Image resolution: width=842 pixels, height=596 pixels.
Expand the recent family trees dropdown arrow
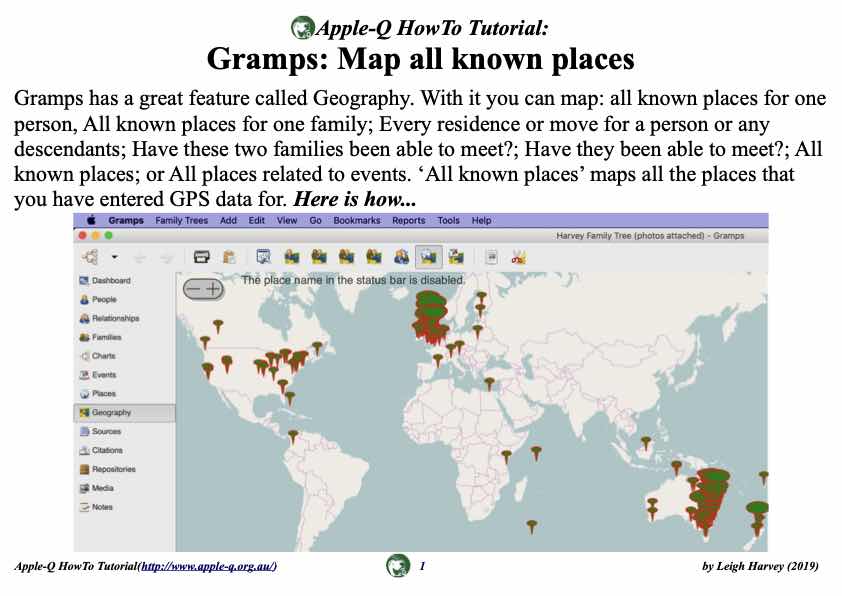click(x=114, y=257)
